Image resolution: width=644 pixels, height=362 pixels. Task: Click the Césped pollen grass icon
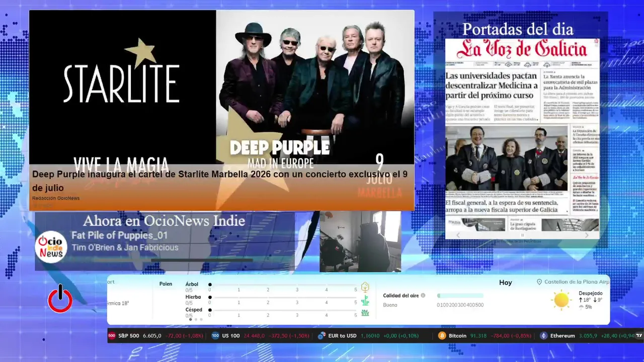coord(365,313)
